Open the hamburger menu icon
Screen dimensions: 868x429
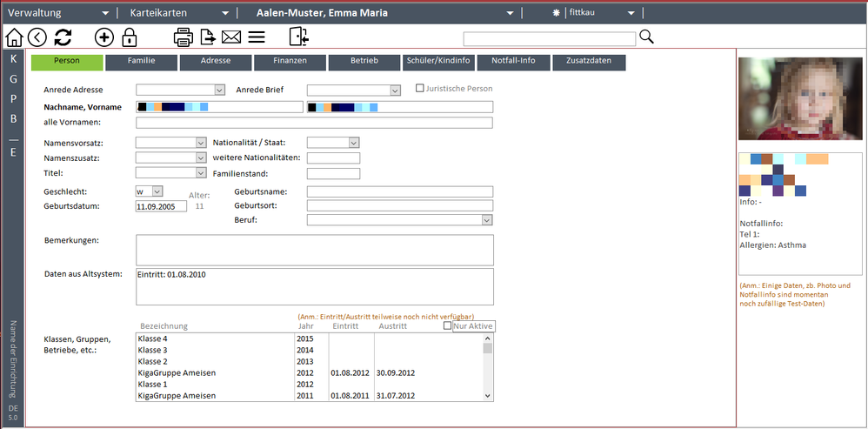[x=257, y=37]
